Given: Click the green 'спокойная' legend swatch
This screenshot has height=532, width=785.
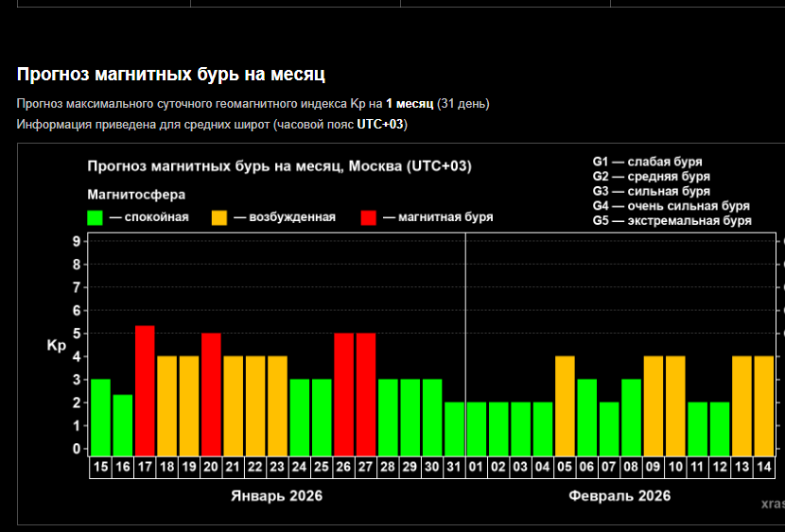Looking at the screenshot, I should click(x=95, y=218).
